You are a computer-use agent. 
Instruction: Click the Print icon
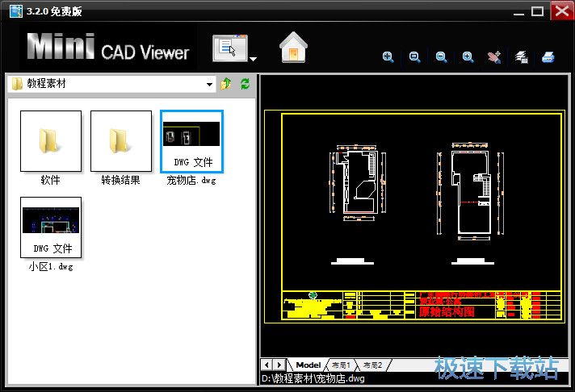click(548, 57)
